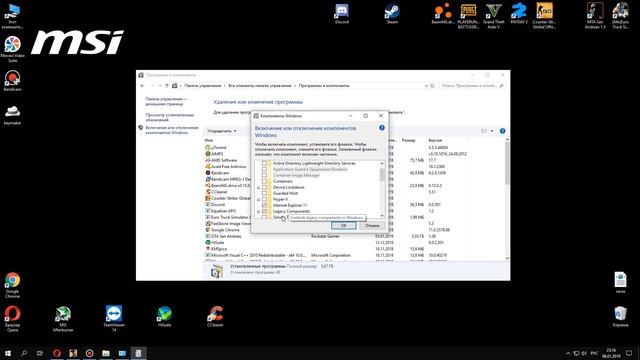Open the view options dropdown arrow

click(x=492, y=131)
